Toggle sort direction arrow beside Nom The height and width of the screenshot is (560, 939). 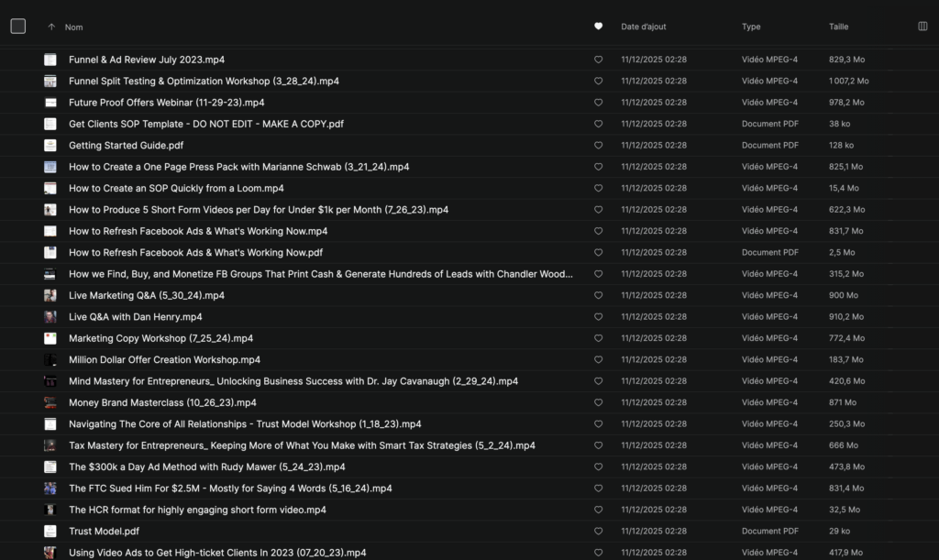[50, 27]
